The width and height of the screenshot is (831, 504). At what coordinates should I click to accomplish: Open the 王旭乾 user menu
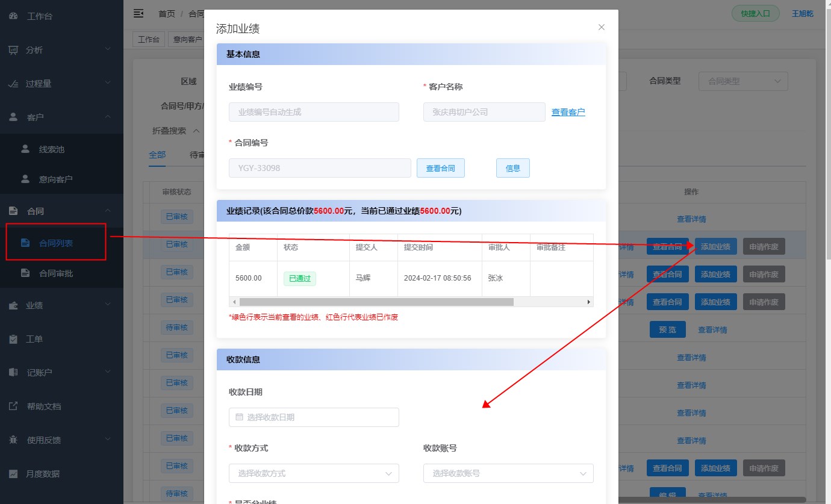(803, 13)
